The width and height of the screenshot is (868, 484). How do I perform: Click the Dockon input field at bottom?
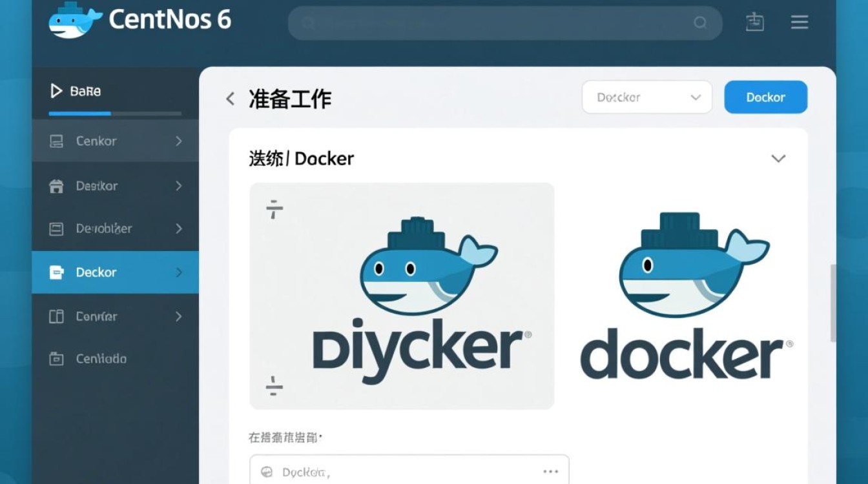coord(409,470)
